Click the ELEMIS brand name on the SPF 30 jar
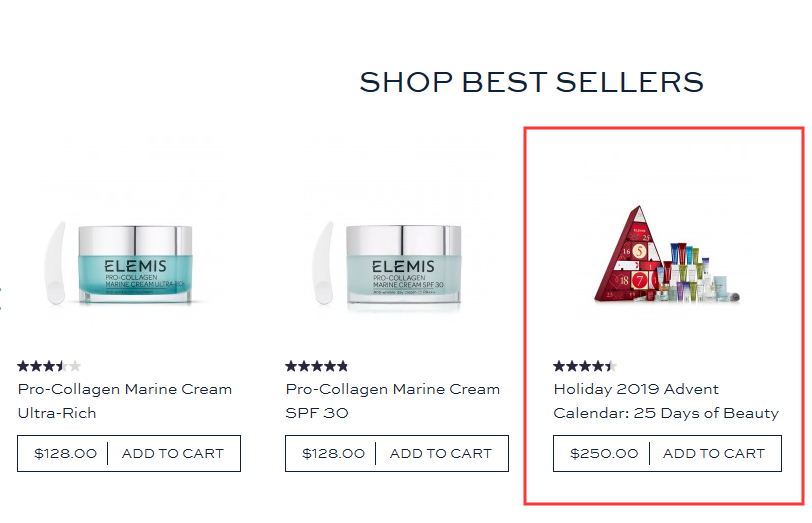 click(x=403, y=267)
